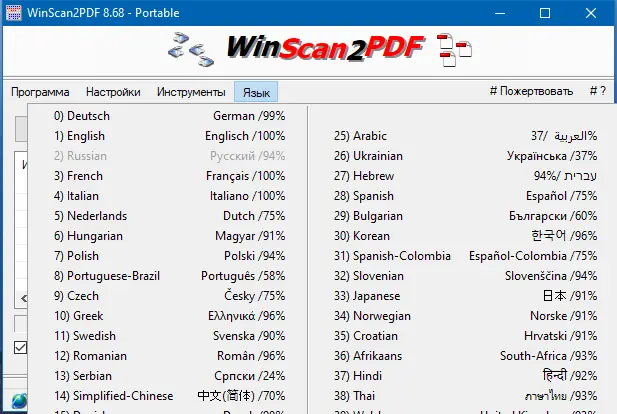
Task: Select 25) Arabic language
Action: [x=464, y=136]
